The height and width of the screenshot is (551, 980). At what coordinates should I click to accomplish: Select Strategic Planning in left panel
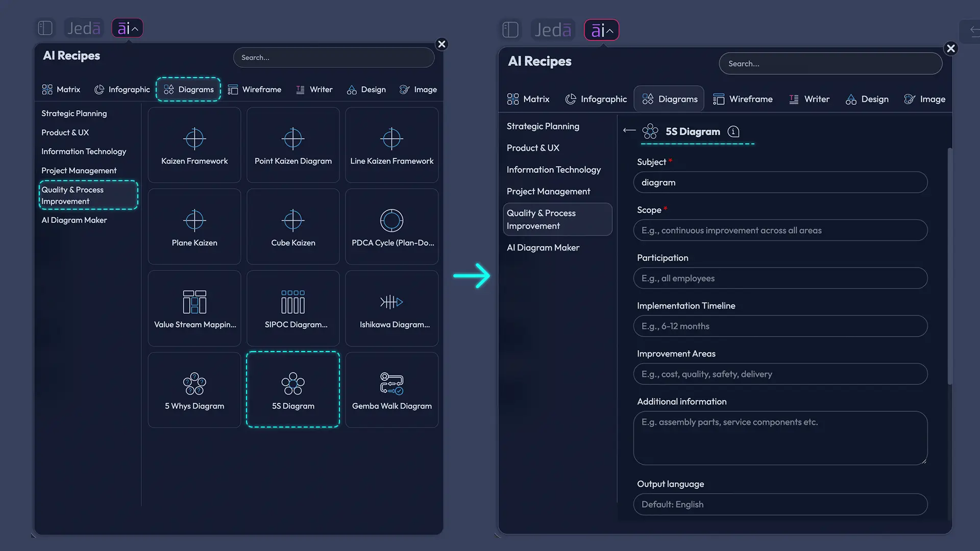point(74,113)
